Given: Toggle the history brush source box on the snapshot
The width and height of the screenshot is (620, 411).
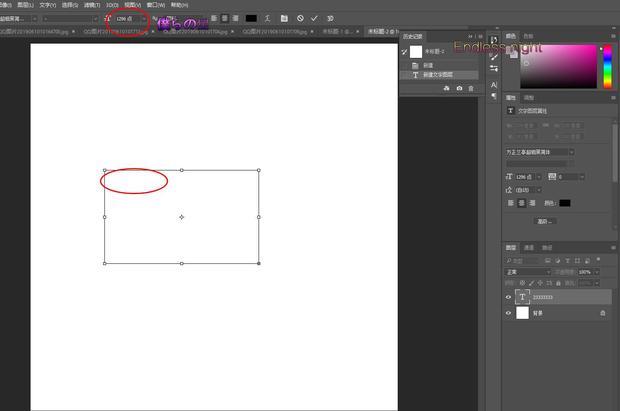Looking at the screenshot, I should tap(404, 51).
